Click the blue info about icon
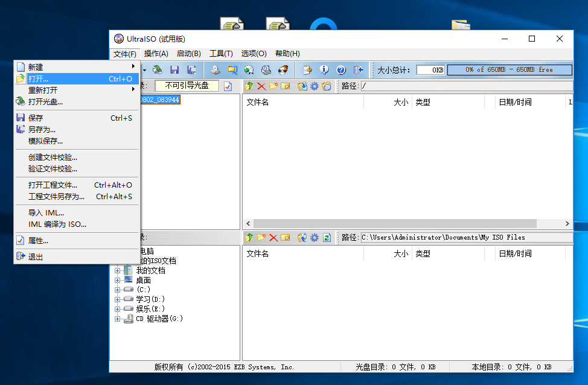The width and height of the screenshot is (588, 385). click(324, 70)
